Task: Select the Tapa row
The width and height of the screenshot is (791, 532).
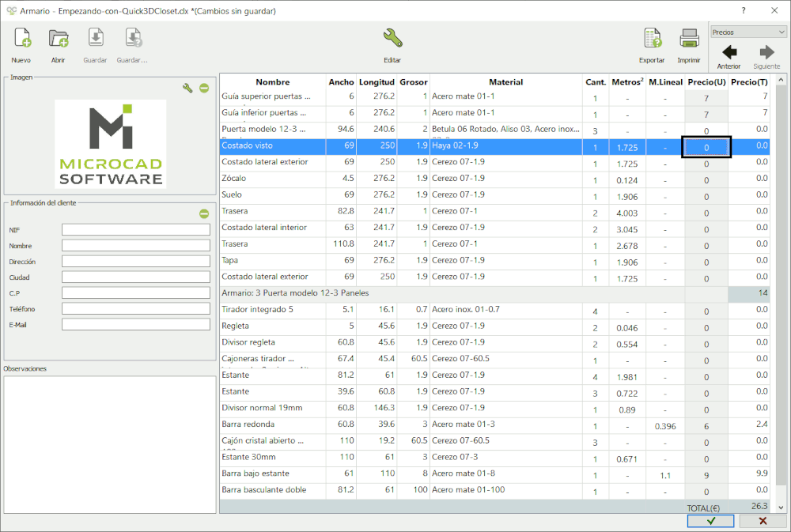Action: click(x=495, y=261)
